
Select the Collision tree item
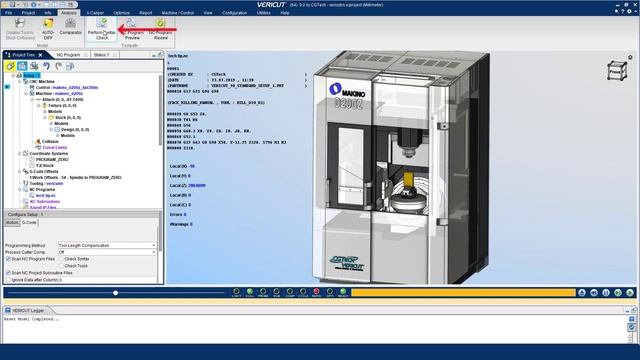pos(50,141)
